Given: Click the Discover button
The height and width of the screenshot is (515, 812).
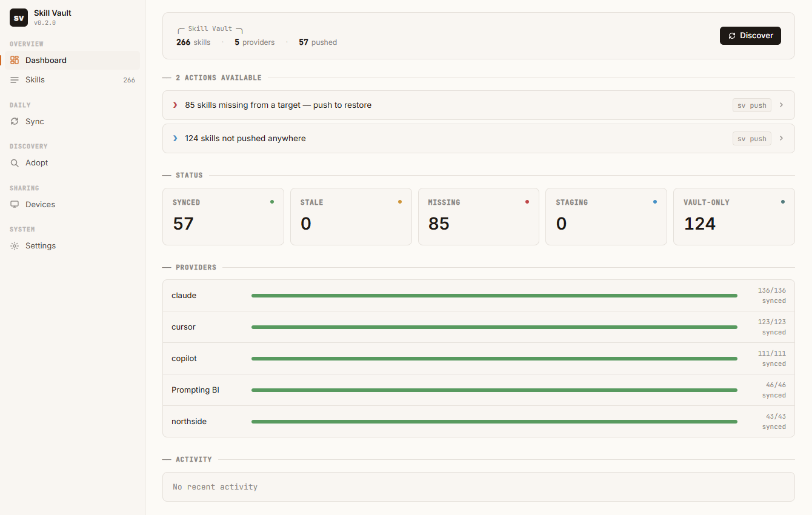Looking at the screenshot, I should (x=750, y=36).
